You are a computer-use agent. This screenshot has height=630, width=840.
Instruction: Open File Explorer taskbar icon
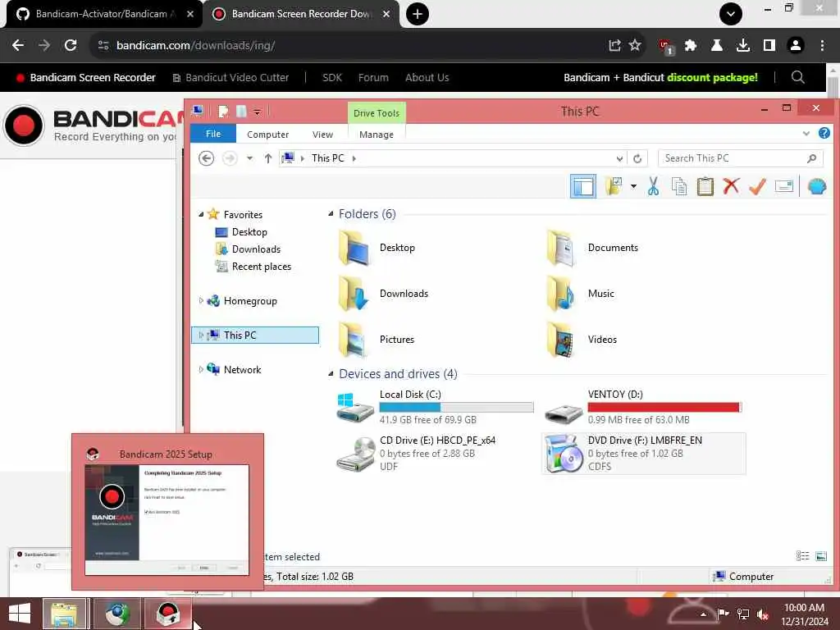pyautogui.click(x=64, y=614)
